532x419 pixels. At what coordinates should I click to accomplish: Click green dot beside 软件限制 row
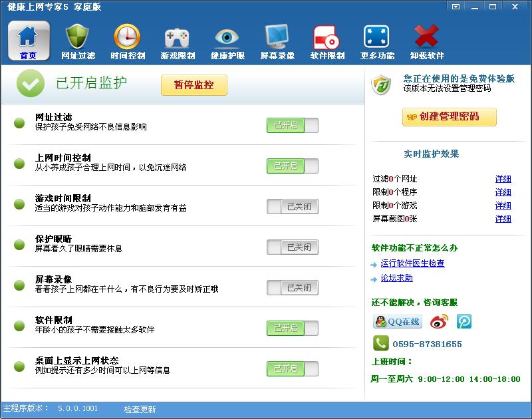pyautogui.click(x=19, y=326)
